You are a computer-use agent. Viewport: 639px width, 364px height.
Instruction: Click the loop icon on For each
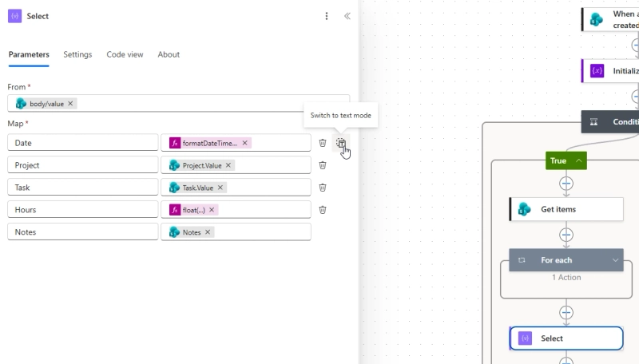coord(522,260)
